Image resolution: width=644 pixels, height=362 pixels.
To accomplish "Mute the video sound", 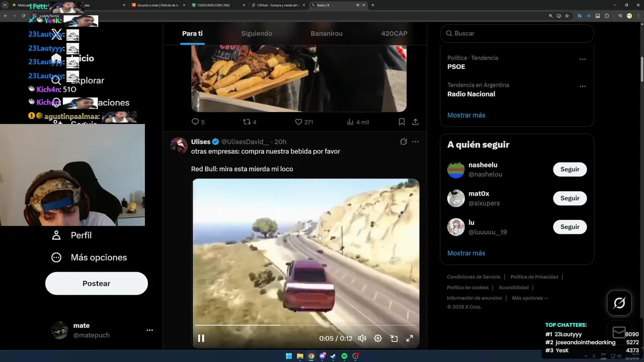I will coord(362,338).
